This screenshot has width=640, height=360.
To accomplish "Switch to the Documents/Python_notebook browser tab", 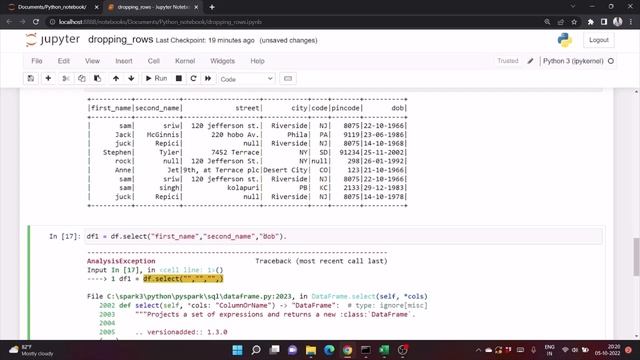I will [x=52, y=7].
